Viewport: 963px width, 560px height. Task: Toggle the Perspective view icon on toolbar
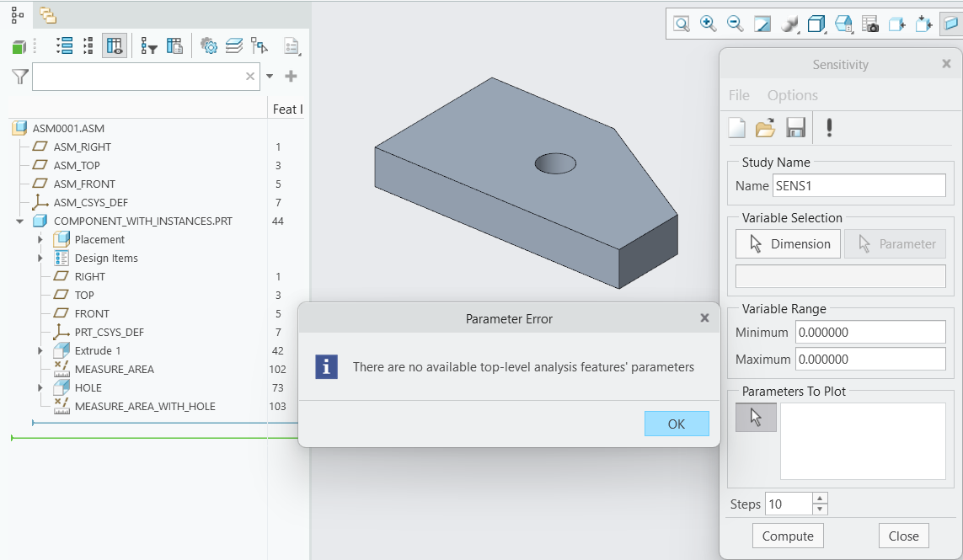point(951,24)
